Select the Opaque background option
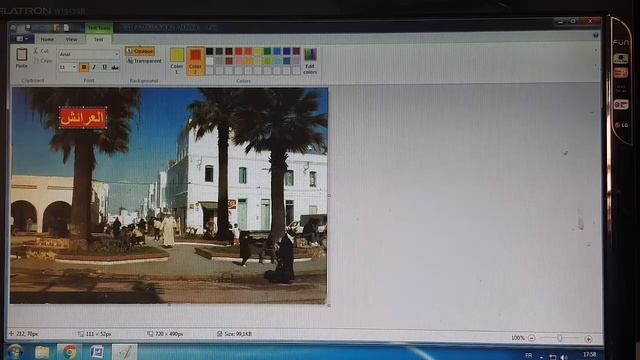The height and width of the screenshot is (360, 640). click(x=140, y=51)
